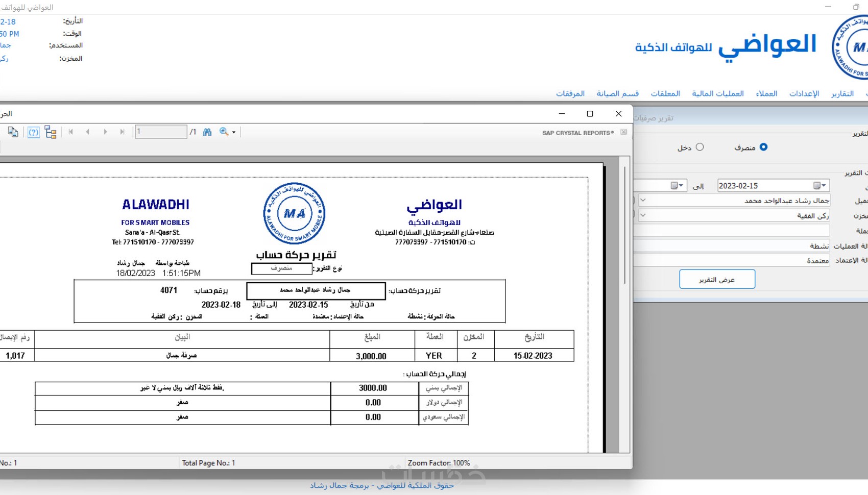The height and width of the screenshot is (495, 868).
Task: Click the receipt number 1,017 cell
Action: 16,356
